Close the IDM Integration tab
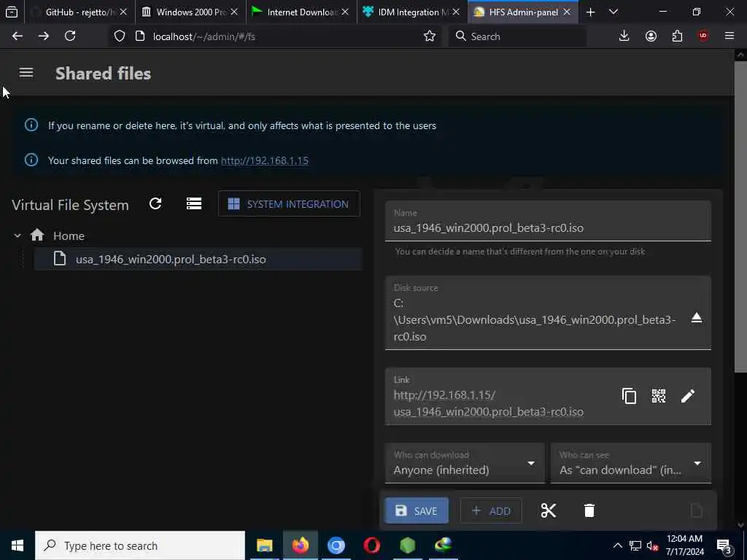The image size is (747, 560). [x=456, y=12]
